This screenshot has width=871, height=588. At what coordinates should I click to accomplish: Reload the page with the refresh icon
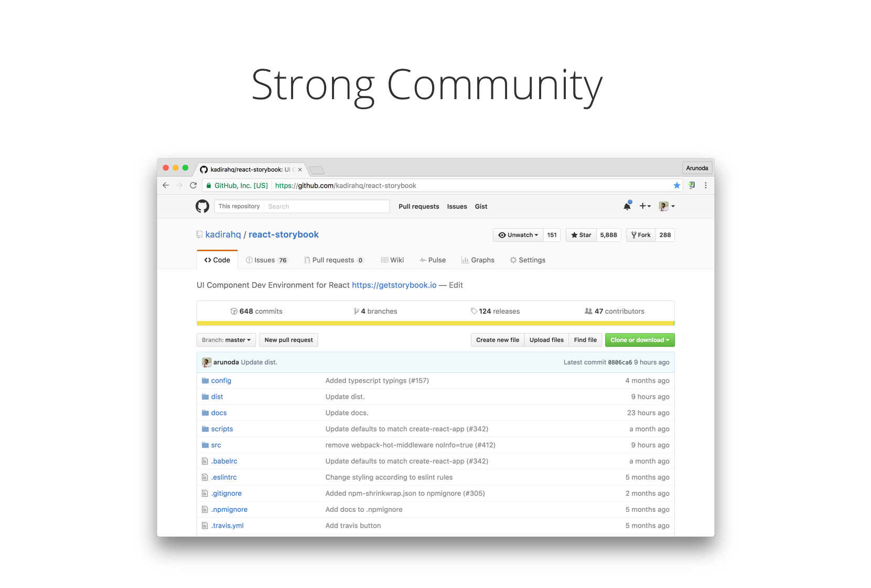click(x=193, y=185)
